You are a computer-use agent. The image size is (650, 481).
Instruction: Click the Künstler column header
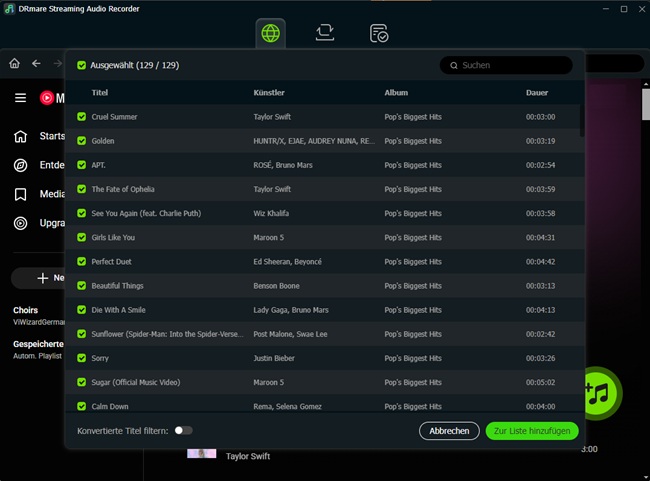(x=269, y=92)
